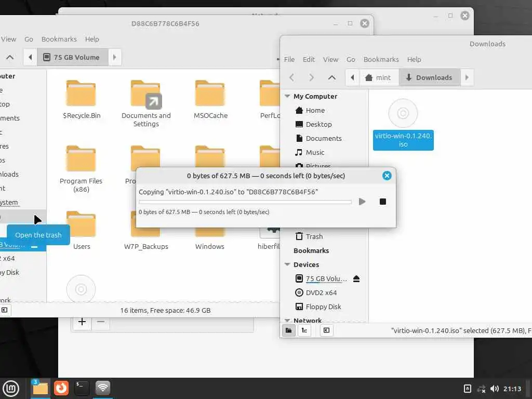This screenshot has height=399, width=532.
Task: Open Documents in Downloads sidebar
Action: coord(323,138)
